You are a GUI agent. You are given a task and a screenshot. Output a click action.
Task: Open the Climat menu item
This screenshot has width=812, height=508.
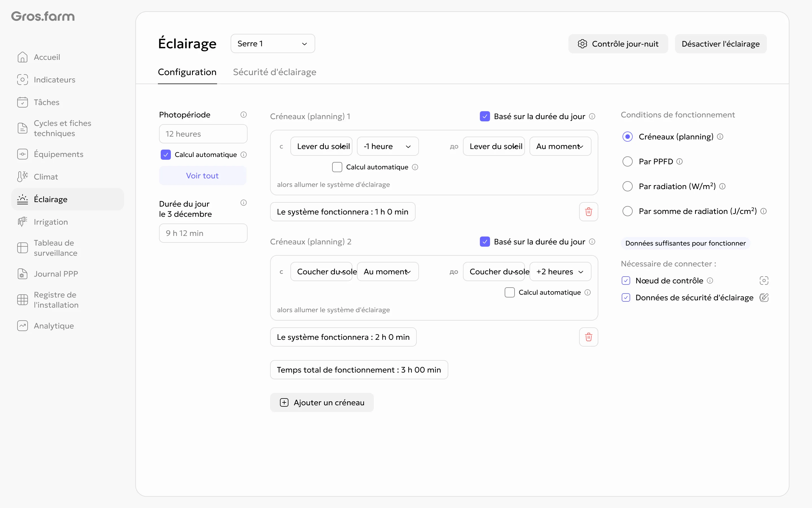point(68,177)
